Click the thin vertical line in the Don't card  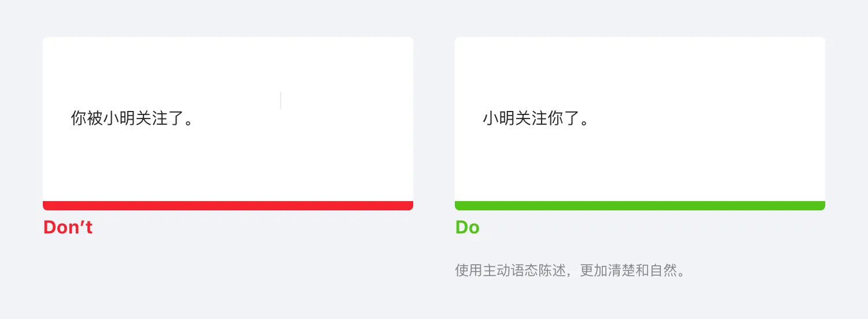[281, 100]
